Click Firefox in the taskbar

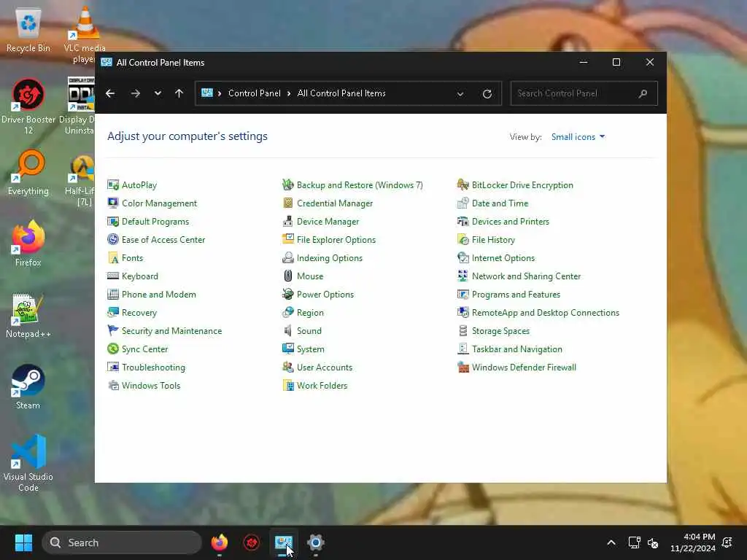[x=219, y=542]
